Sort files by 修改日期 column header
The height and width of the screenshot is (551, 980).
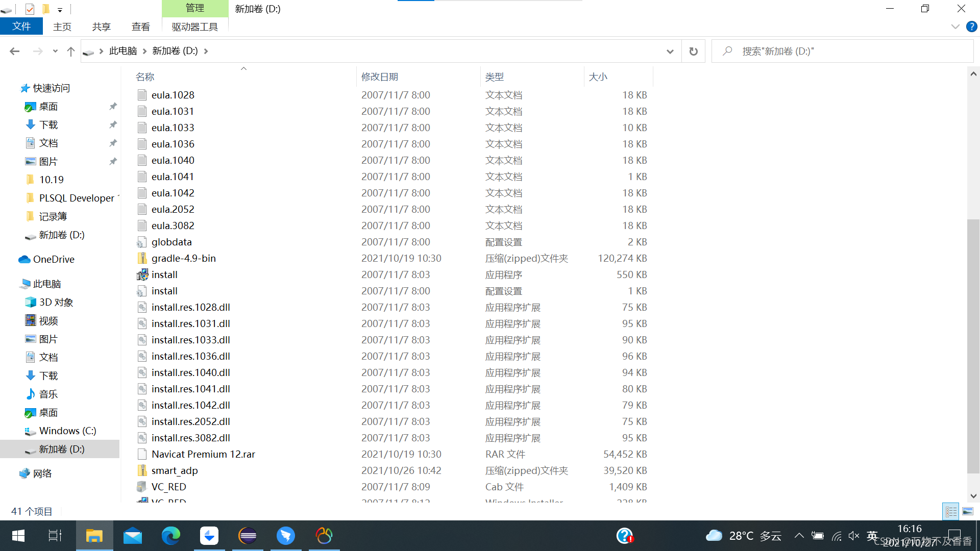(379, 77)
